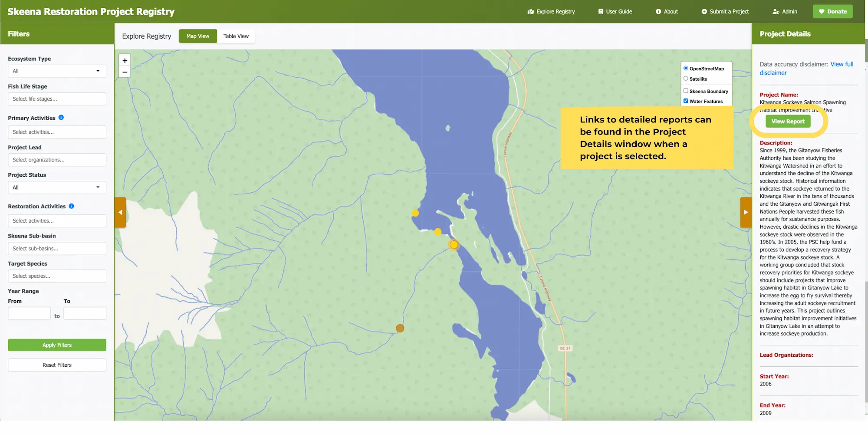Screen dimensions: 868x434
Task: Click the Year Range From input field
Action: coord(30,313)
